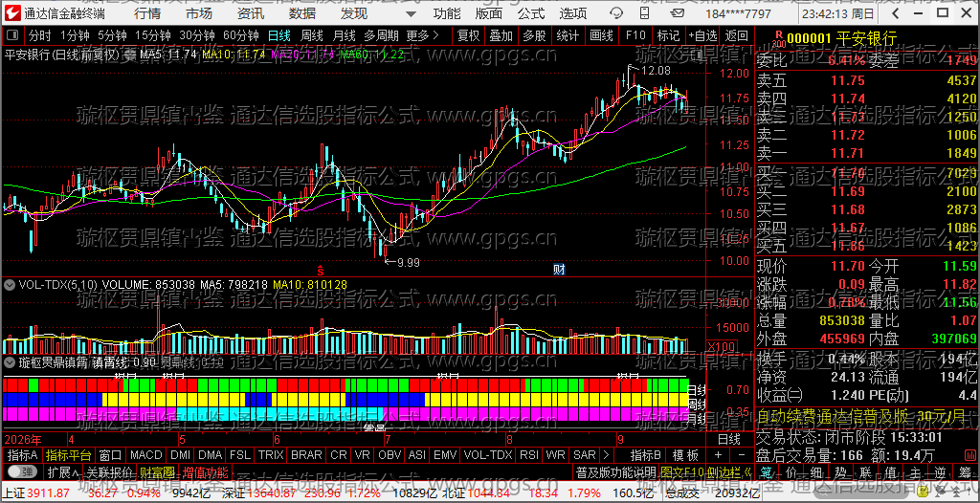This screenshot has width=980, height=503.
Task: Open the main chart indicator dropdown circle
Action: coord(130,55)
